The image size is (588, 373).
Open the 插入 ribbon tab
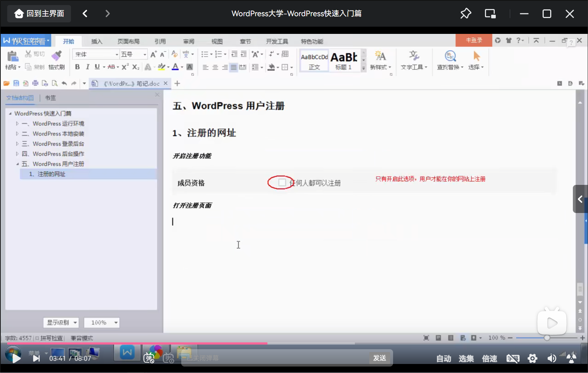tap(97, 41)
